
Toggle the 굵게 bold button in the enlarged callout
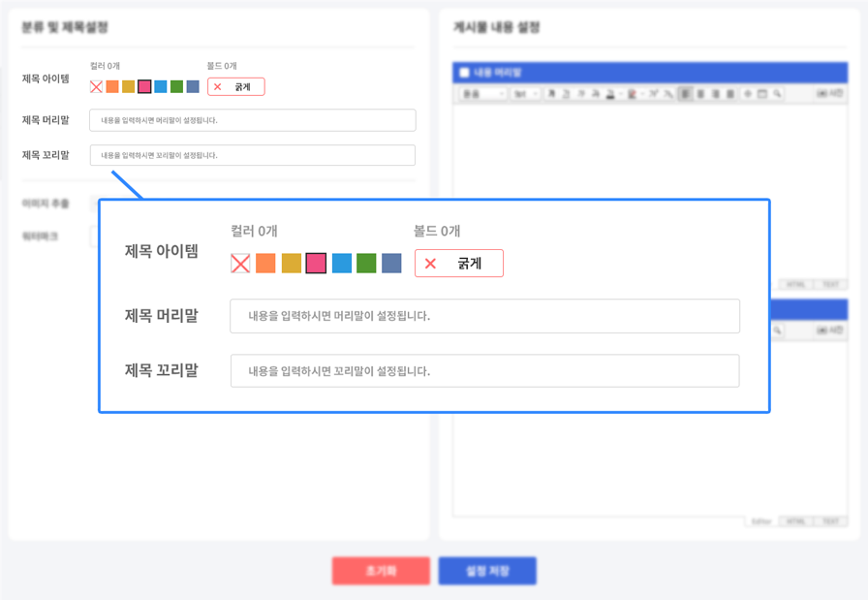(x=459, y=264)
